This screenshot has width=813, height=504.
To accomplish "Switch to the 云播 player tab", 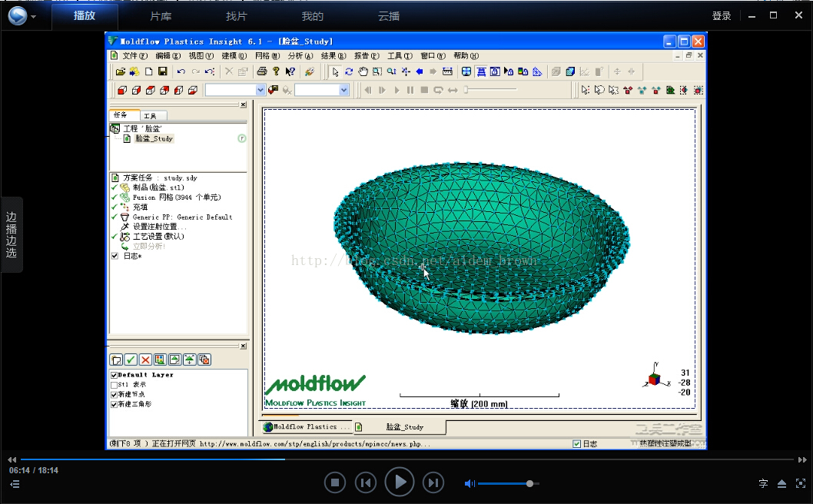I will pyautogui.click(x=389, y=17).
